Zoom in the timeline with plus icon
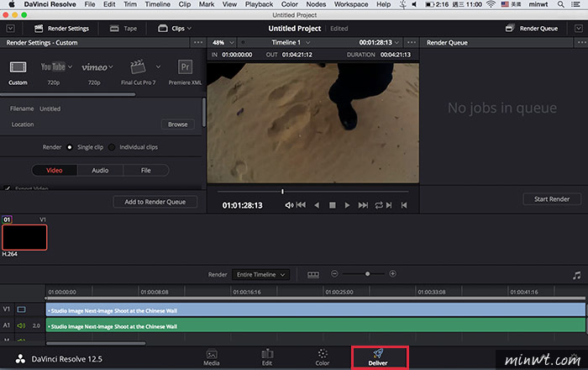This screenshot has width=588, height=370. coord(392,274)
